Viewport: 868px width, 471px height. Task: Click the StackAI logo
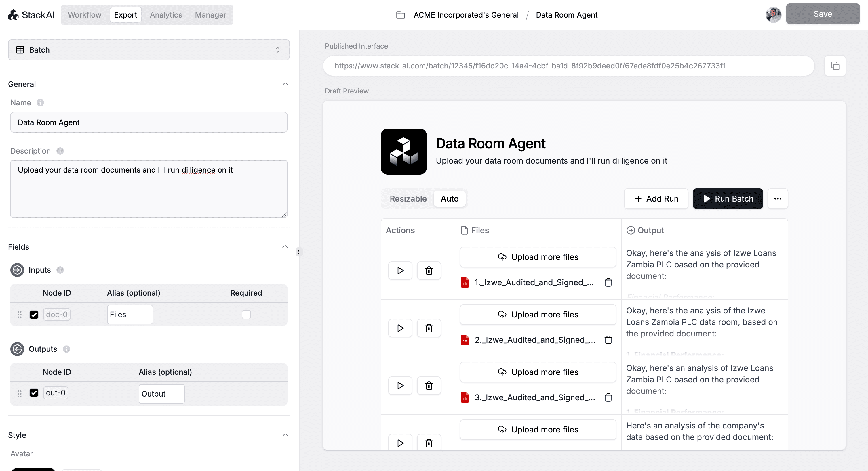(31, 15)
